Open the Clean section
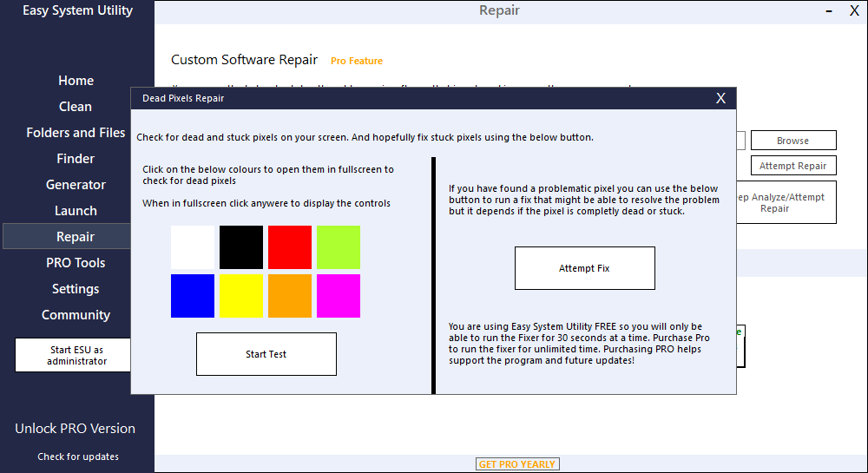Viewport: 868px width, 473px height. [x=76, y=107]
